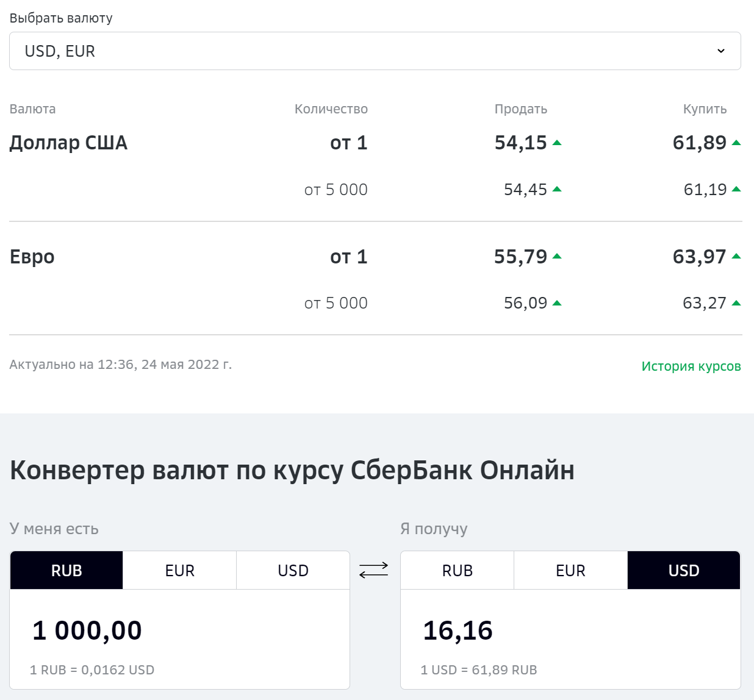The width and height of the screenshot is (754, 700).
Task: Click the swap currencies arrows icon
Action: pyautogui.click(x=373, y=570)
